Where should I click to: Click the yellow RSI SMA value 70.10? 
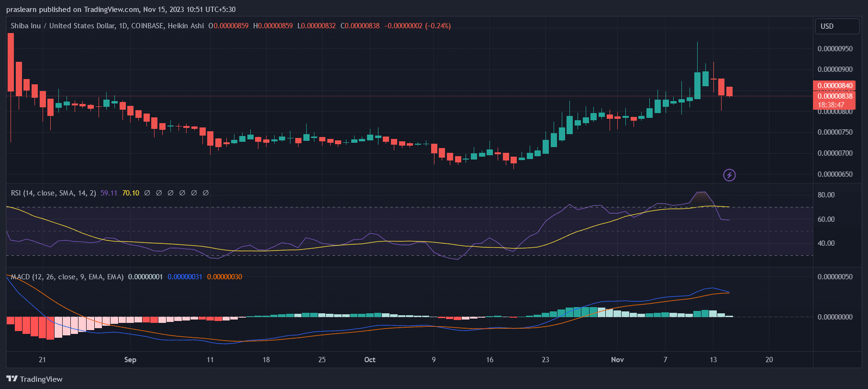[x=131, y=193]
